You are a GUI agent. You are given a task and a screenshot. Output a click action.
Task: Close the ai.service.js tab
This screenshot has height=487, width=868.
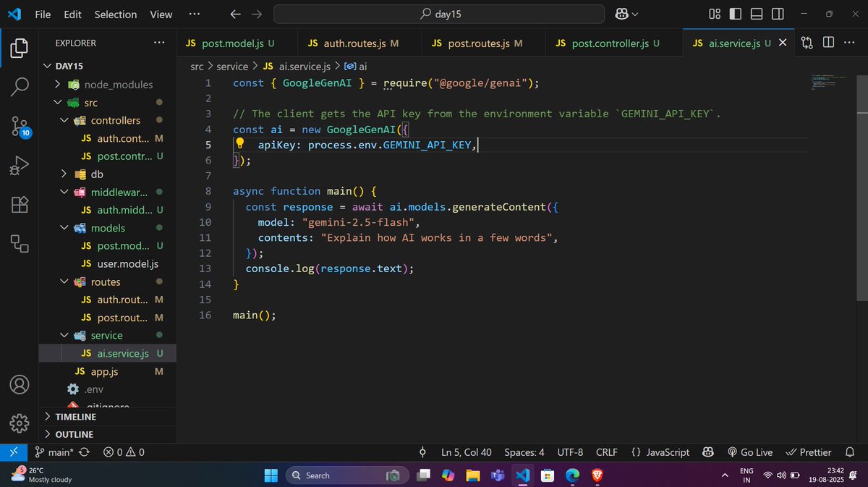pos(783,43)
